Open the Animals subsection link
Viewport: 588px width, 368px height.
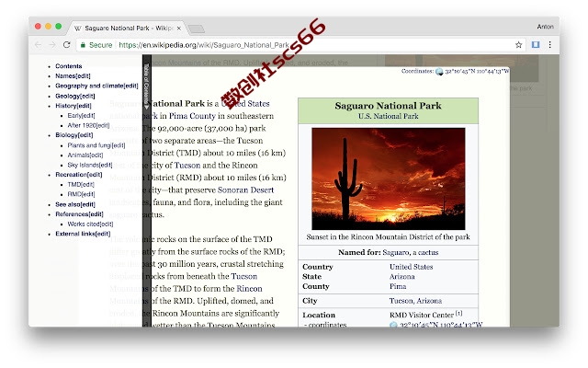click(x=85, y=155)
